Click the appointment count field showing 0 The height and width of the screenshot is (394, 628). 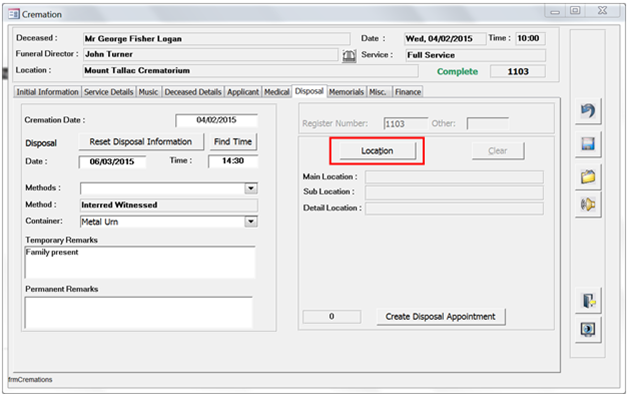332,317
